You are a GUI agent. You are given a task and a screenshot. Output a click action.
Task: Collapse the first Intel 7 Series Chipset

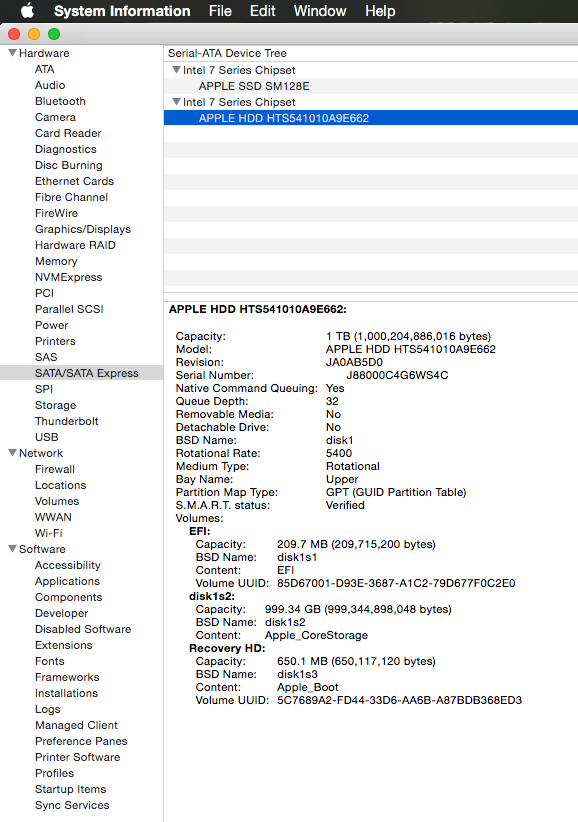pyautogui.click(x=176, y=69)
